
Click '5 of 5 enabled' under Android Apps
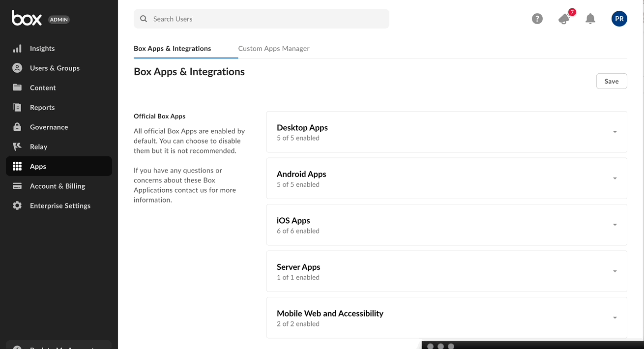(x=298, y=184)
